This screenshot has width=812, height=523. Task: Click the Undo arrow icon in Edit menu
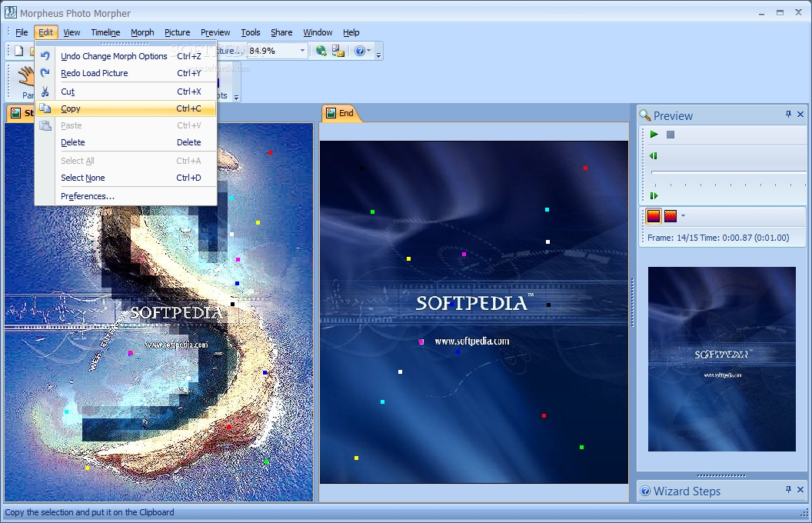click(45, 56)
